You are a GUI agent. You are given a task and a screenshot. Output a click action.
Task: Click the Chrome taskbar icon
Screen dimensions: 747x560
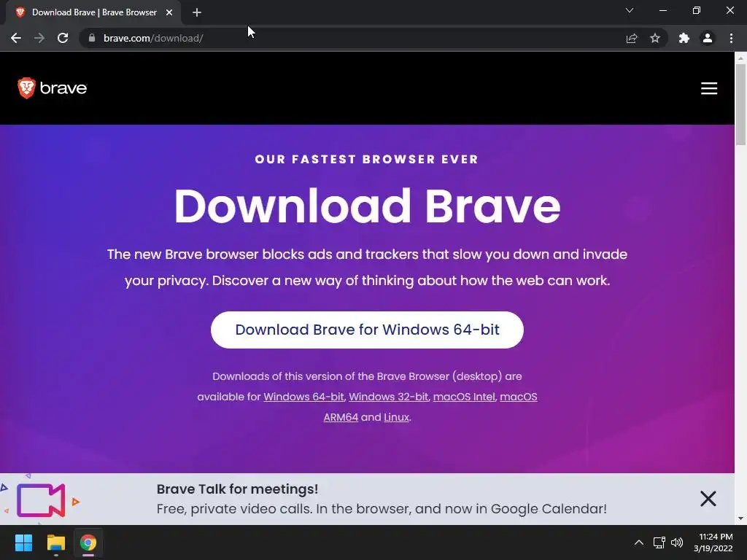(x=88, y=542)
